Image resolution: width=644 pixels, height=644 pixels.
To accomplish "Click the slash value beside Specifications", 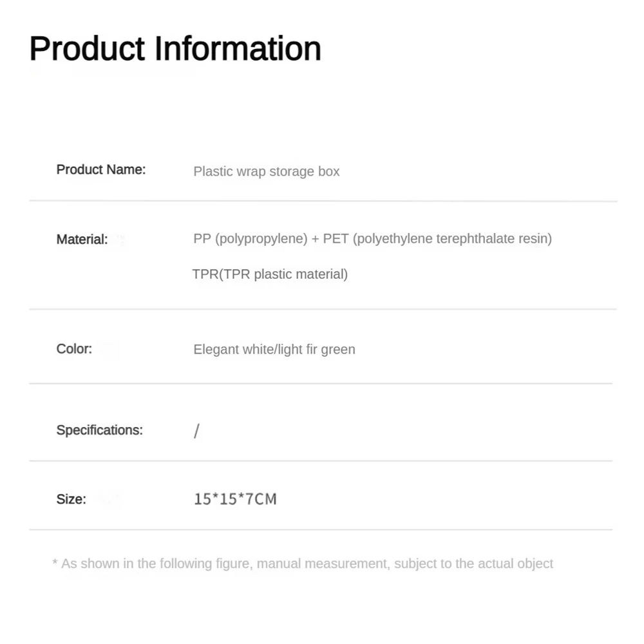I will click(x=196, y=431).
